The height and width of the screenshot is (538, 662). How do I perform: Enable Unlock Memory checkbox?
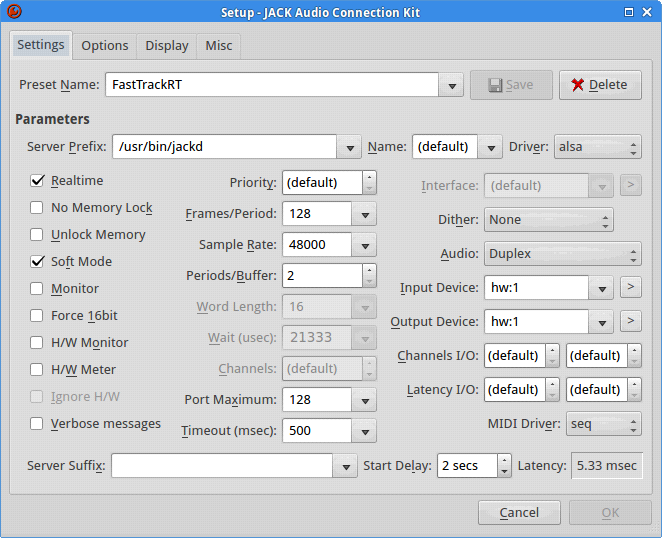coord(37,235)
